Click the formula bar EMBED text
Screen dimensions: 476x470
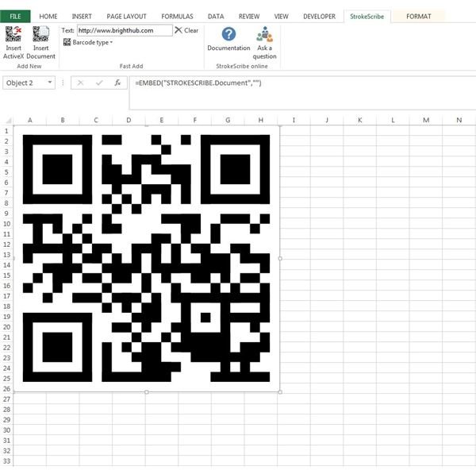click(x=198, y=83)
